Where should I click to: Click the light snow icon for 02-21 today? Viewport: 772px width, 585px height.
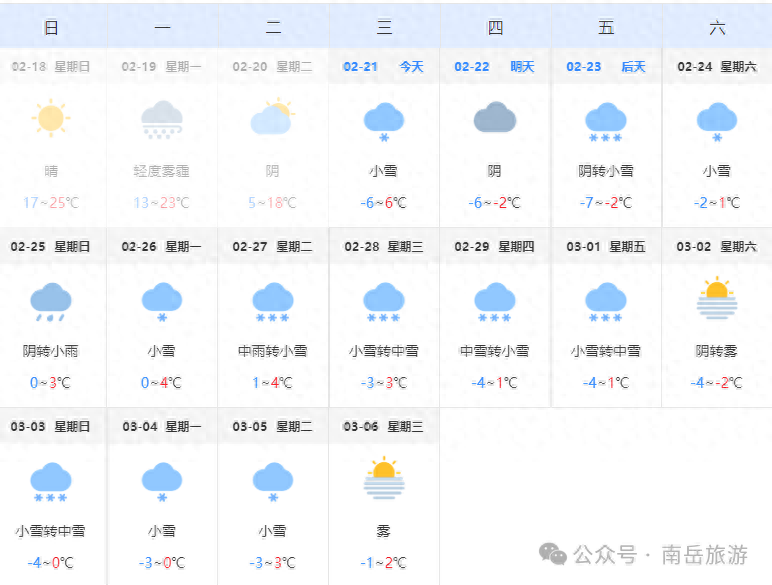[x=384, y=122]
